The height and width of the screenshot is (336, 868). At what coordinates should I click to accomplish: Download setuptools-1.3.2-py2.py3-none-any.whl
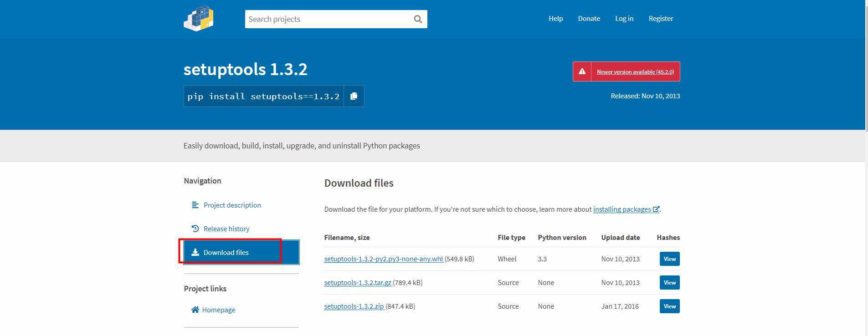384,259
